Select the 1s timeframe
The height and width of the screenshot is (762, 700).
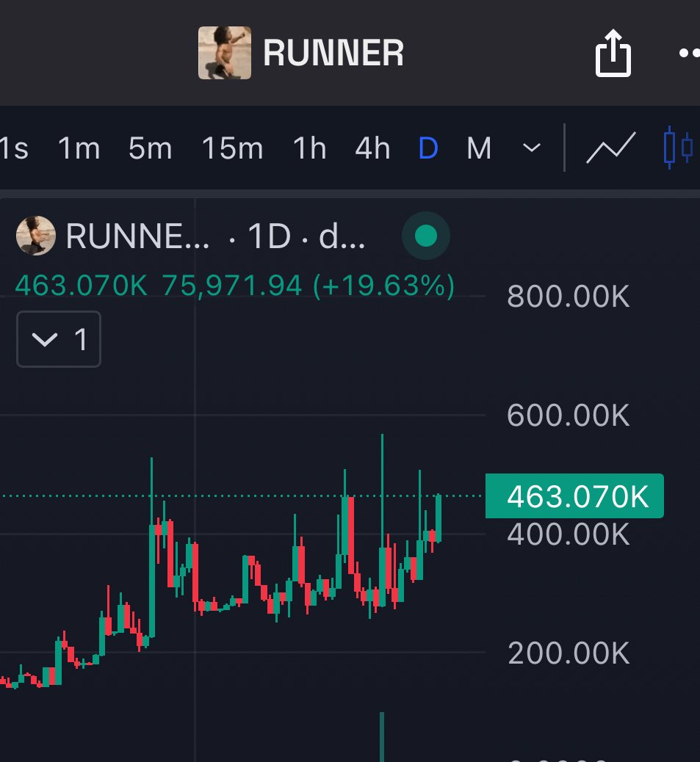(14, 148)
